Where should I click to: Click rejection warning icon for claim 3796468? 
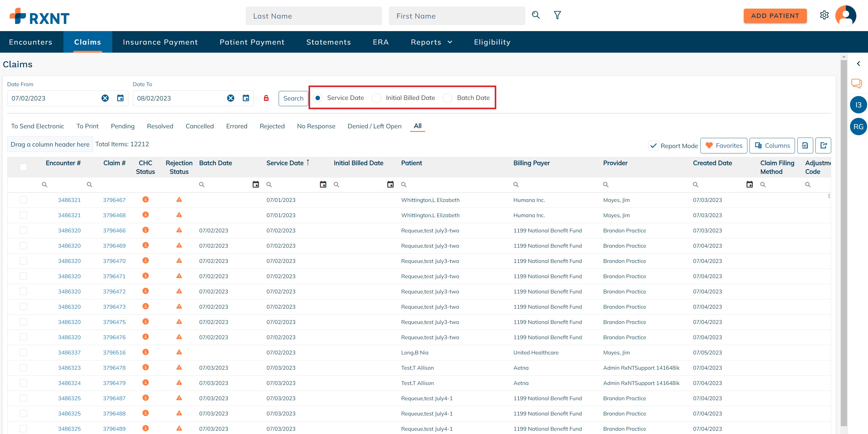click(x=179, y=215)
